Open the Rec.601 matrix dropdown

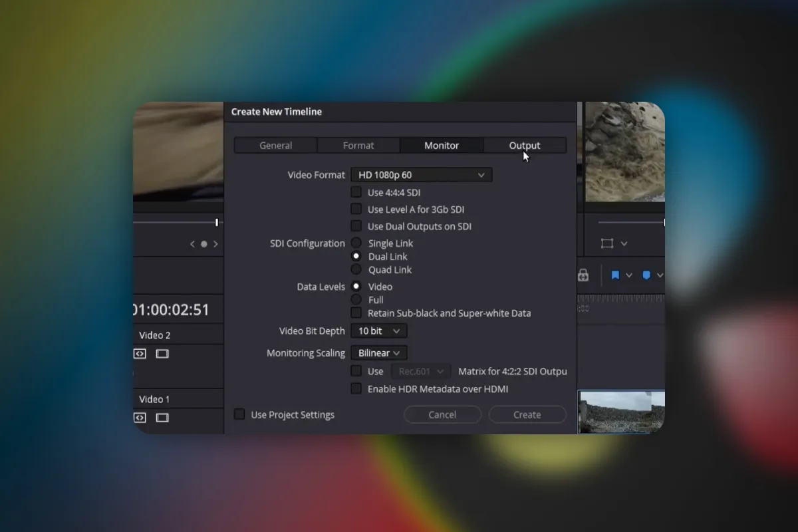tap(422, 371)
